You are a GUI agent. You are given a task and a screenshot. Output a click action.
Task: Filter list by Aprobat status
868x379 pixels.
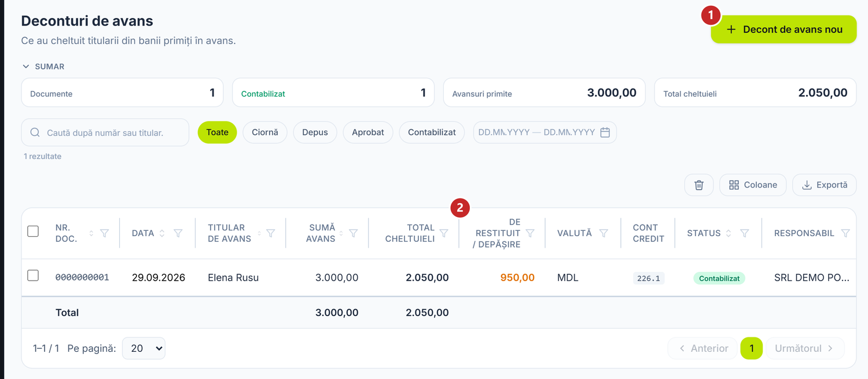coord(368,133)
